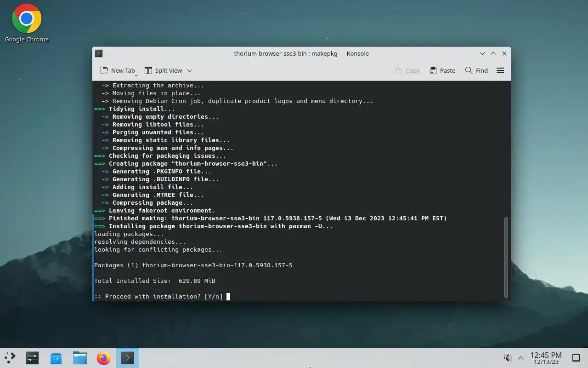Click the 'Proceed with installation? [Y/n]' prompt line
The width and height of the screenshot is (588, 368).
pos(158,296)
